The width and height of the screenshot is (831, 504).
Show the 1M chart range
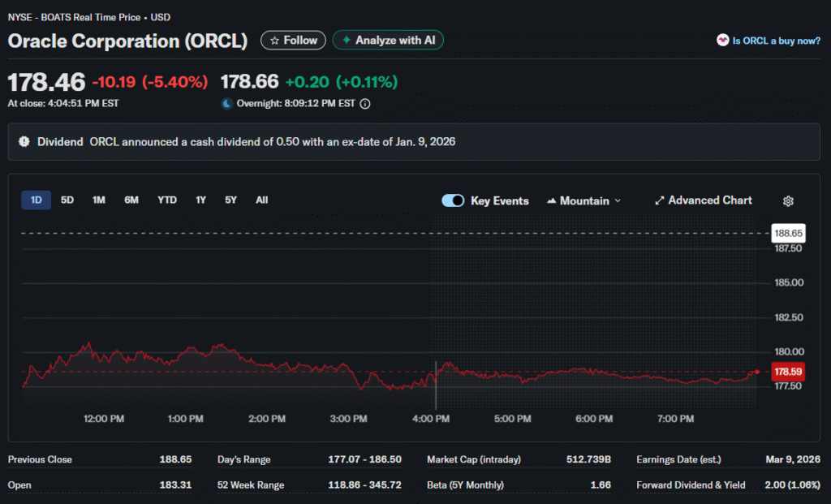(98, 200)
